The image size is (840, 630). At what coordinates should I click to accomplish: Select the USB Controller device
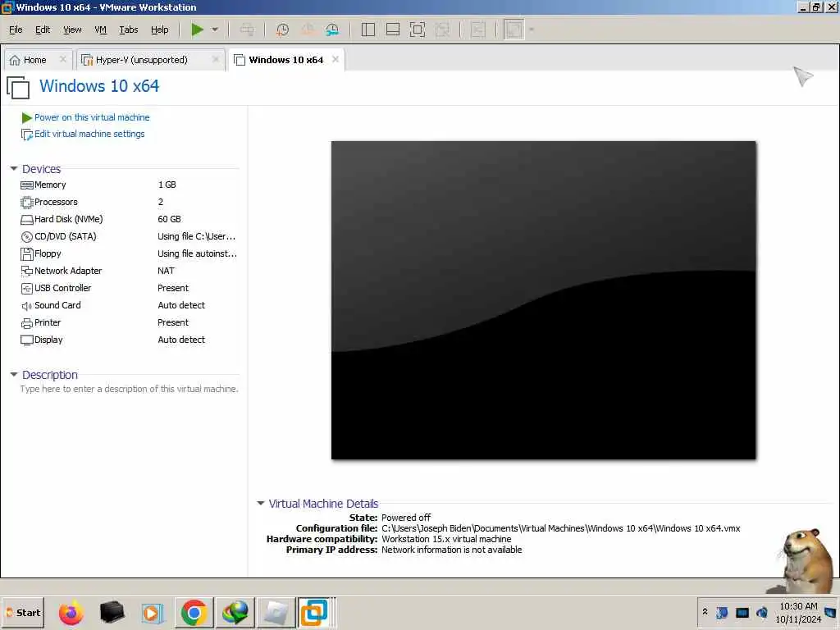129,288
